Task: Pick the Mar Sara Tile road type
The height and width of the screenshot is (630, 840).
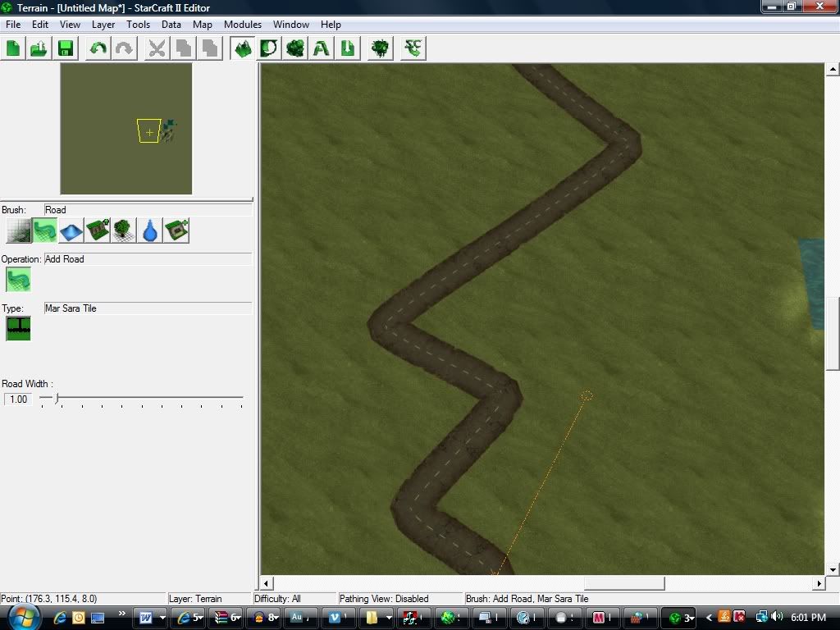Action: [x=18, y=328]
